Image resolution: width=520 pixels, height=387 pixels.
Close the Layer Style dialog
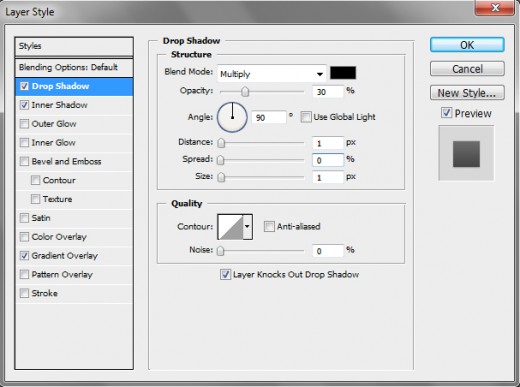(495, 7)
